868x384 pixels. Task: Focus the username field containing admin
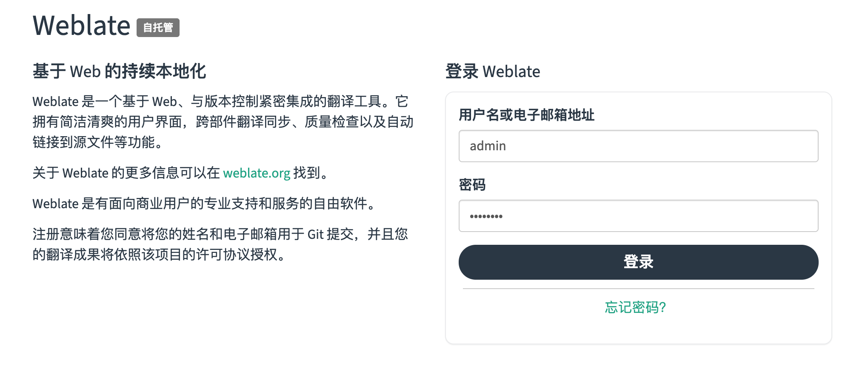point(638,146)
